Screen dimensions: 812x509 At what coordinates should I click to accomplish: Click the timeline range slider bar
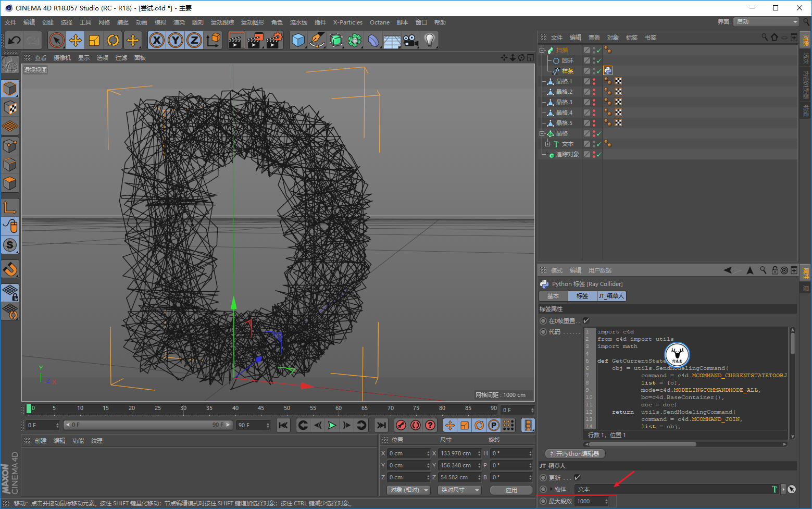147,425
